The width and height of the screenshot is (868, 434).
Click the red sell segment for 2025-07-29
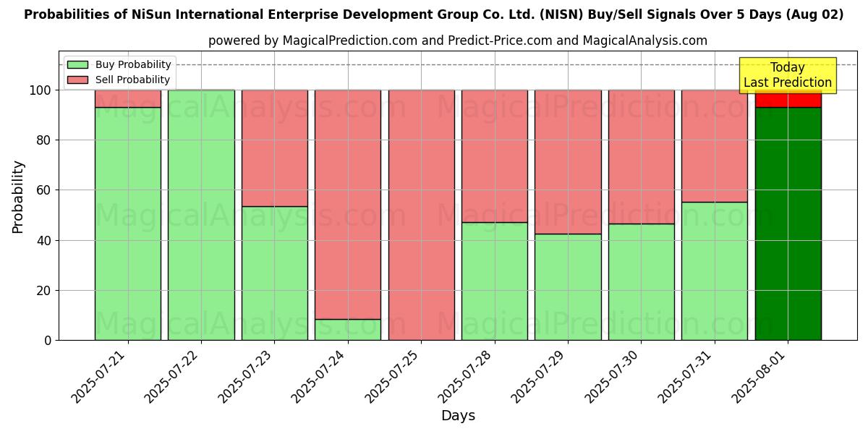pyautogui.click(x=568, y=162)
